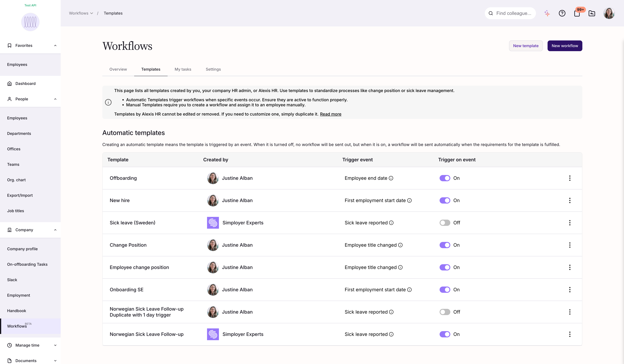Click the New template button
Screen dimensions: 624x364
tap(526, 46)
